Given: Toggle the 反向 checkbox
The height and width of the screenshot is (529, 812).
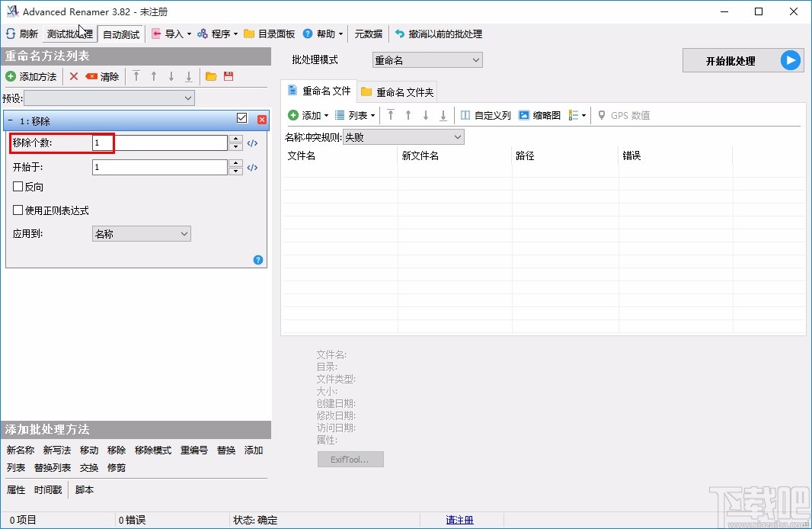Looking at the screenshot, I should [18, 186].
